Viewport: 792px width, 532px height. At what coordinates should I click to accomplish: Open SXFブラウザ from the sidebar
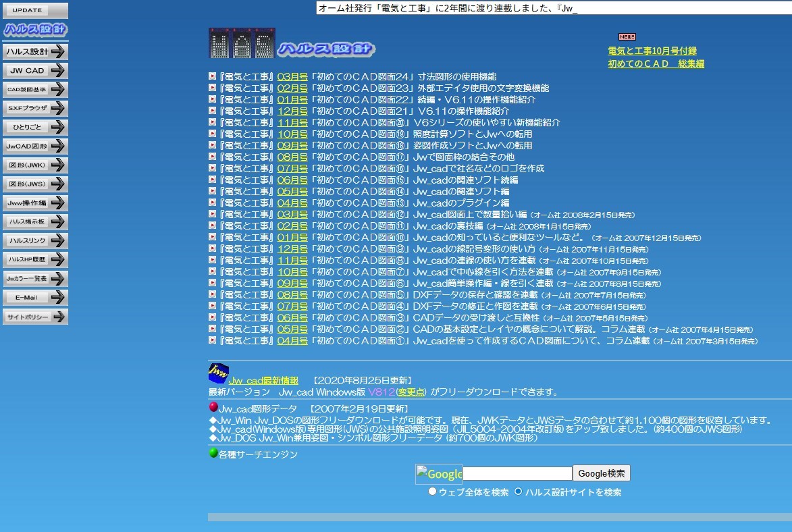[35, 108]
